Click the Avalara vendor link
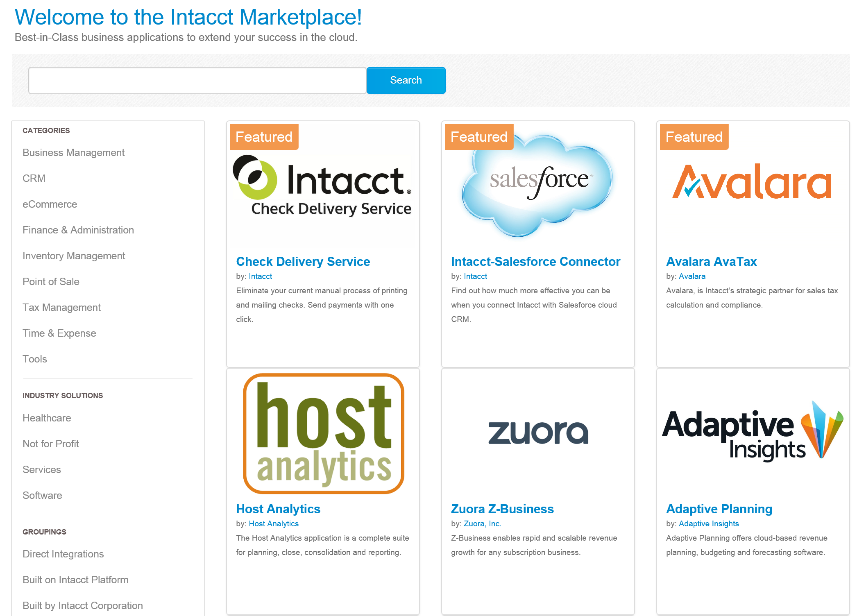The width and height of the screenshot is (857, 616). pos(692,276)
